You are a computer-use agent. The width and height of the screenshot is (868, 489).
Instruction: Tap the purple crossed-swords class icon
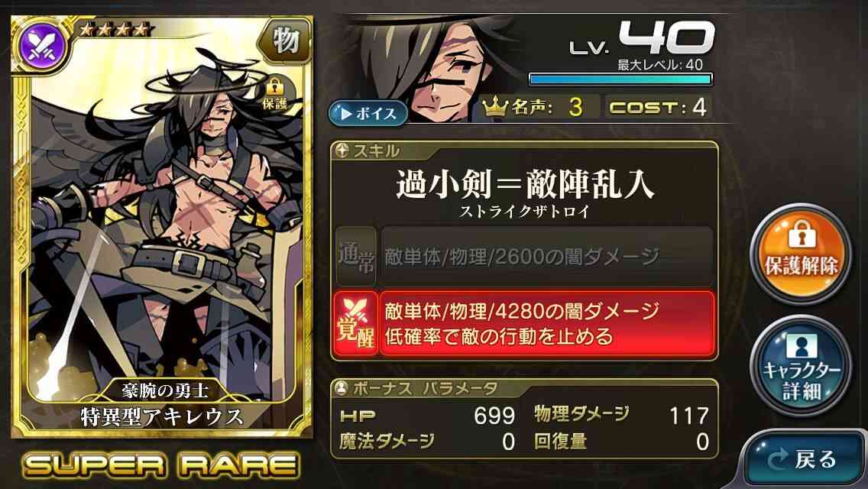point(40,46)
